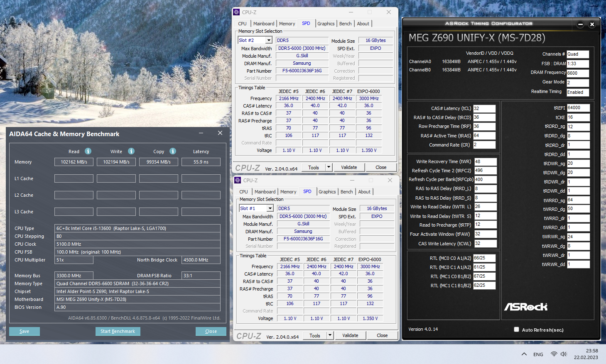
Task: Click the Close button in upper CPU-Z
Action: [x=381, y=167]
